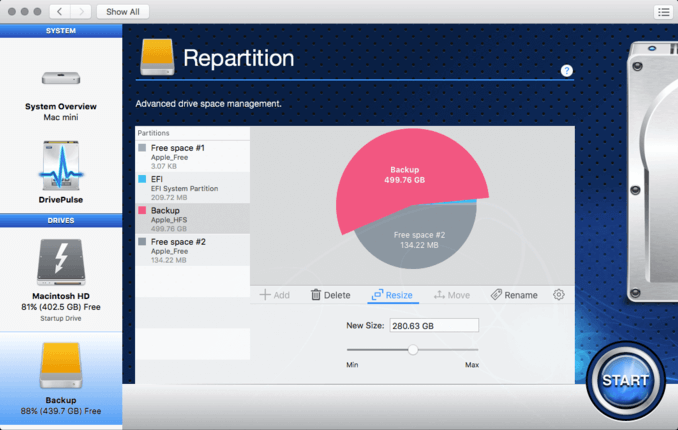The height and width of the screenshot is (430, 678).
Task: Select Free space #1 in partitions list
Action: tap(192, 153)
